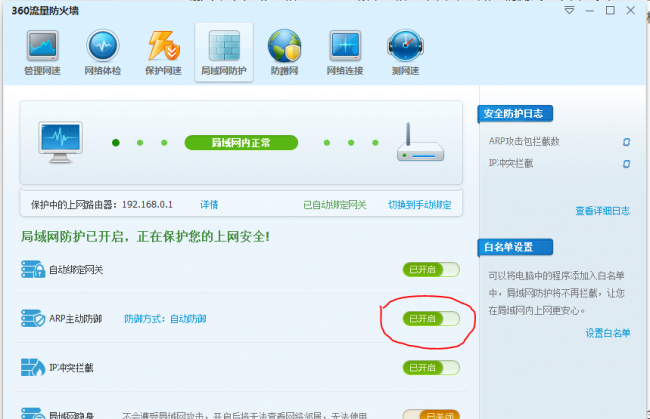Click the ARP主动防御 server shield icon
Viewport: 650px width, 419px height.
click(x=33, y=318)
